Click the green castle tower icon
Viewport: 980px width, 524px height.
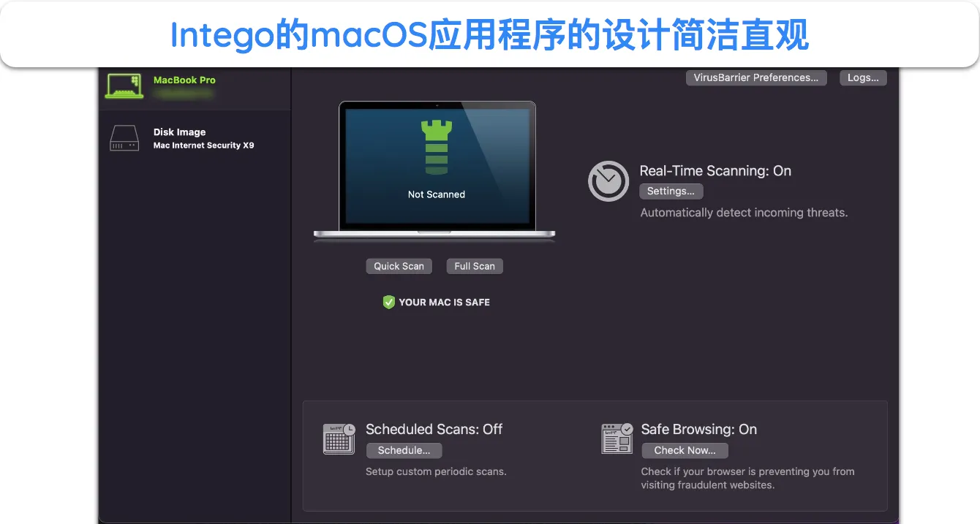coord(437,148)
